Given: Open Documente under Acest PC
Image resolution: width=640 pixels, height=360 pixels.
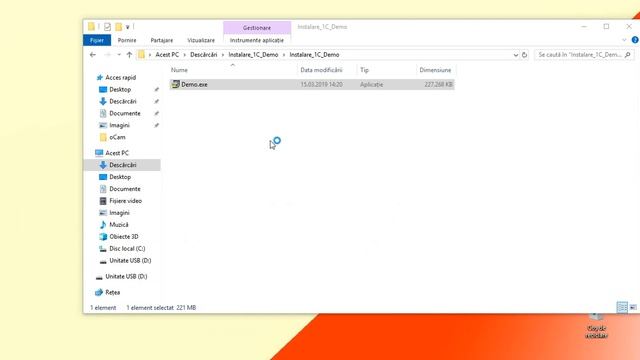Looking at the screenshot, I should pyautogui.click(x=124, y=189).
